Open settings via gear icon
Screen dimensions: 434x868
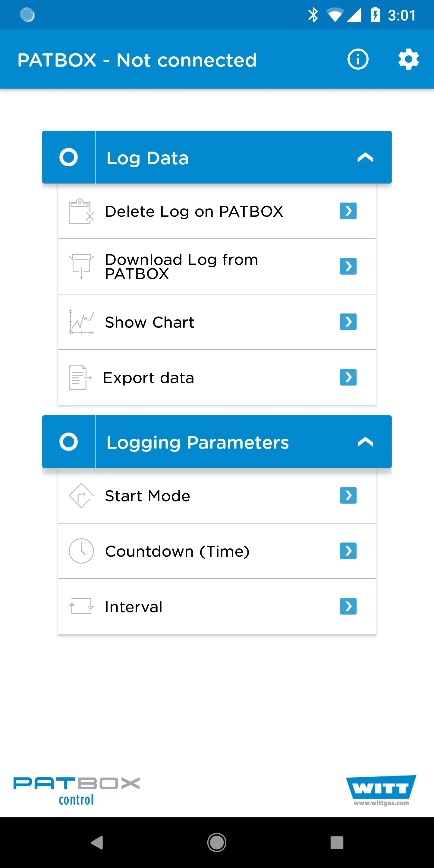click(408, 59)
